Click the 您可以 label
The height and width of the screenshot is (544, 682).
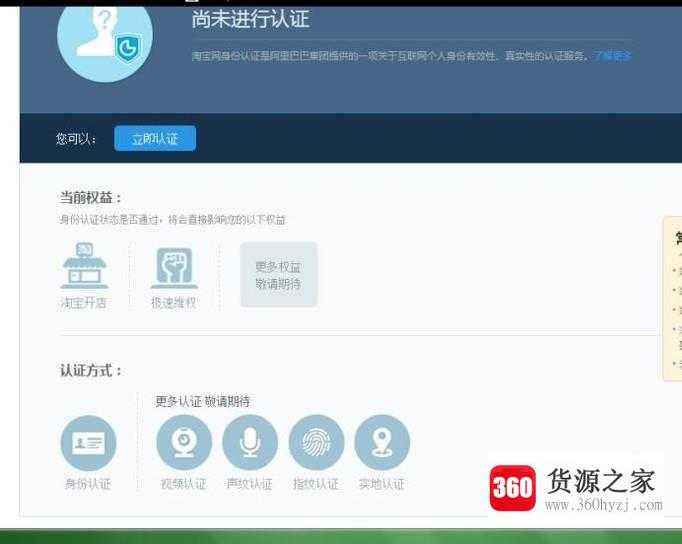76,139
